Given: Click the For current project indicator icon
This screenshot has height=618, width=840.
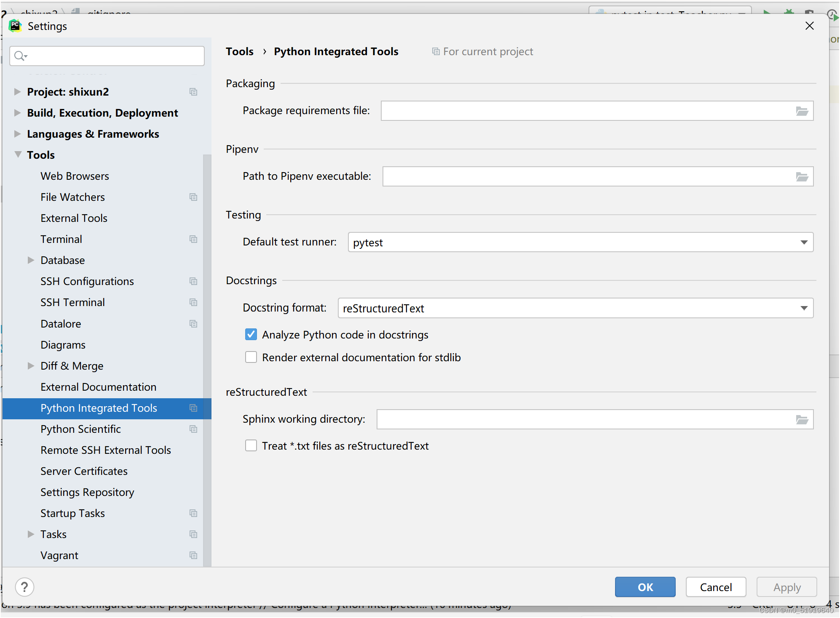Looking at the screenshot, I should (436, 51).
